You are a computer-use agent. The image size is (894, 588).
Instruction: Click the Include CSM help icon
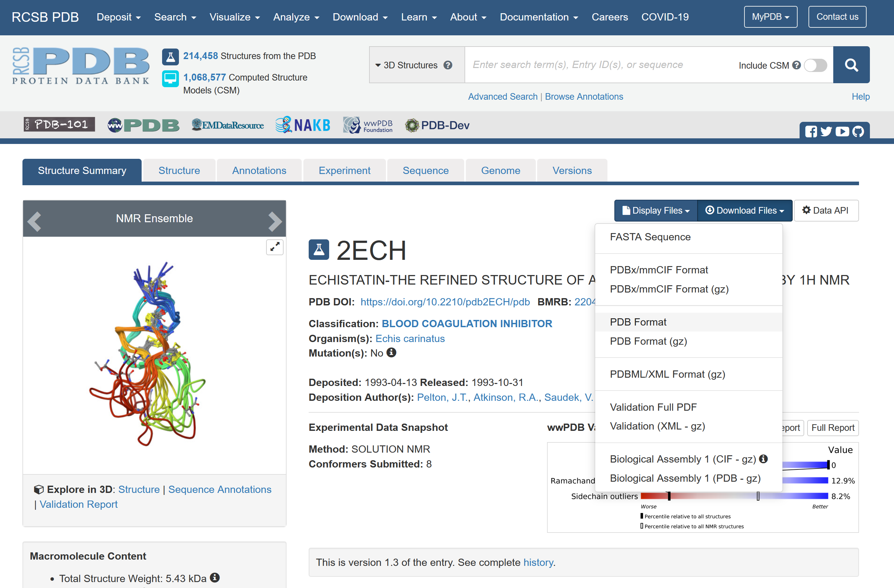click(796, 65)
